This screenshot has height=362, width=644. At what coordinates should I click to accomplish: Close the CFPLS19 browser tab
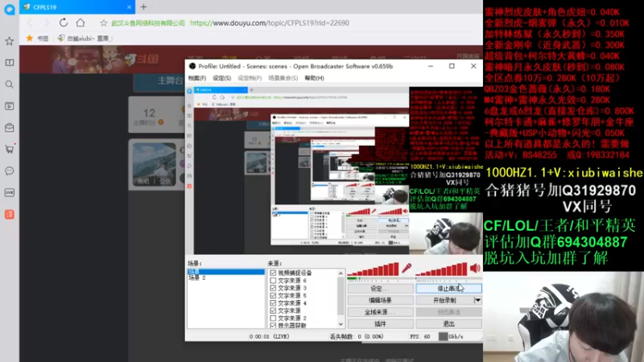pos(129,7)
